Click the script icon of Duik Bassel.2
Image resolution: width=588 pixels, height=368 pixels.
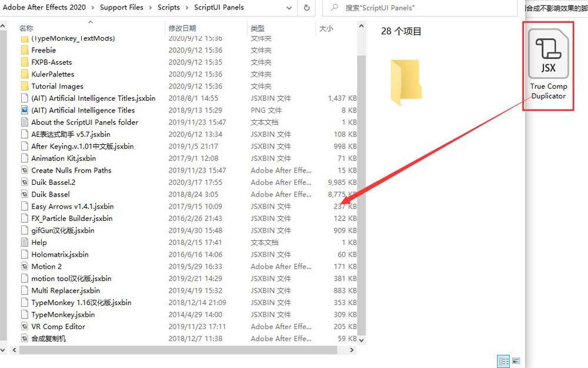tap(25, 182)
